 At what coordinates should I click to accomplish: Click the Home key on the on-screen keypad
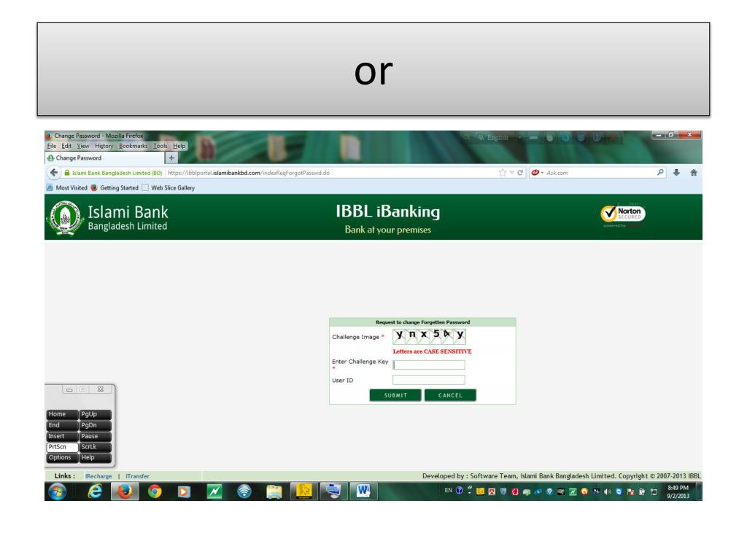point(62,414)
